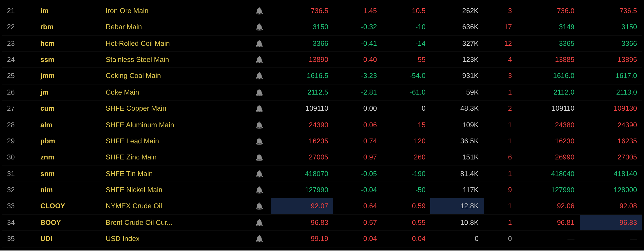The image size is (644, 252).
Task: Click the BOOY ticker symbol
Action: click(51, 223)
